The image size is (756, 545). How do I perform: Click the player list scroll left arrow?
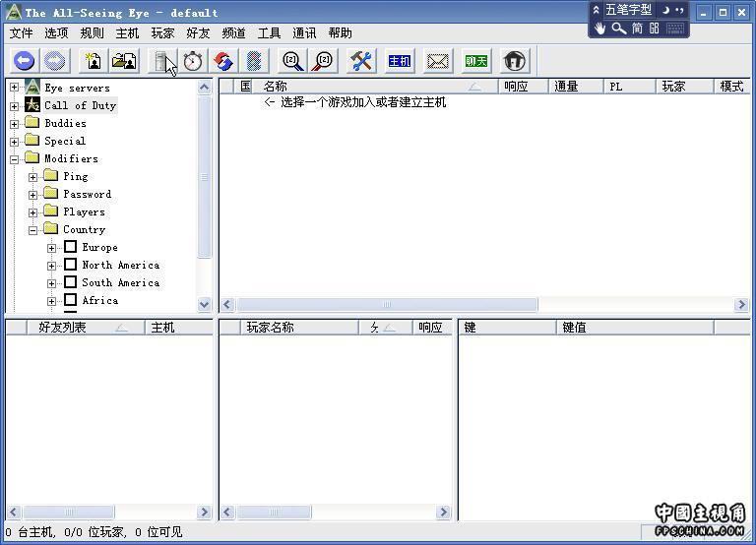pyautogui.click(x=227, y=512)
